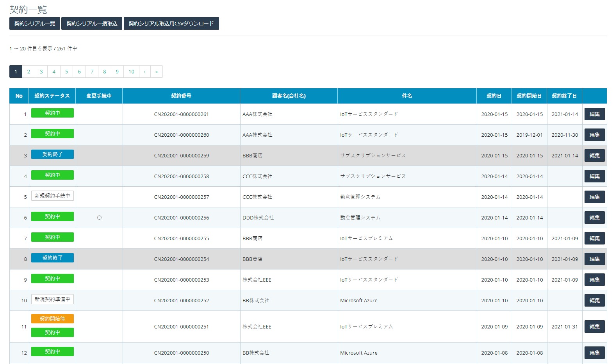This screenshot has width=615, height=364.
Task: Click the 契約終了 status badge in row 8
Action: [52, 258]
